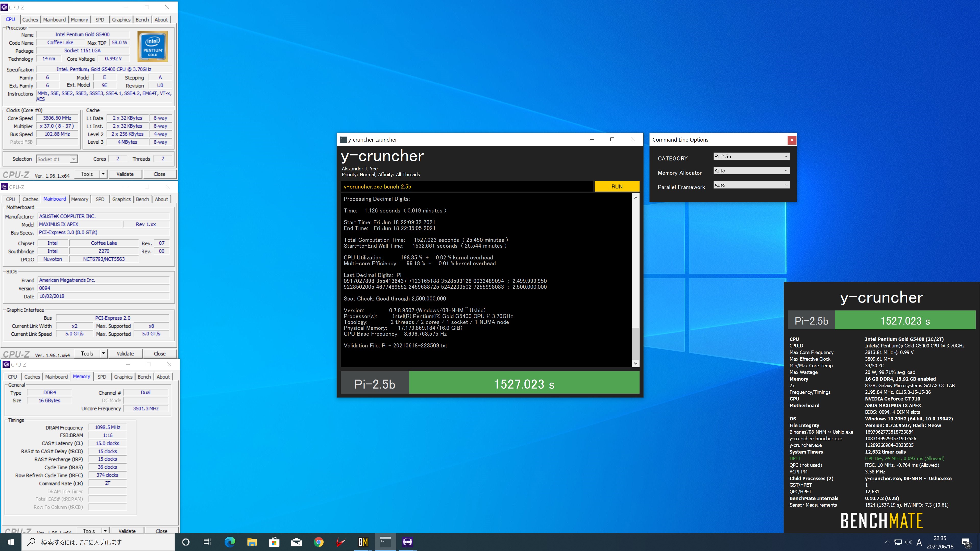
Task: Open the red bird app in taskbar
Action: pyautogui.click(x=341, y=542)
